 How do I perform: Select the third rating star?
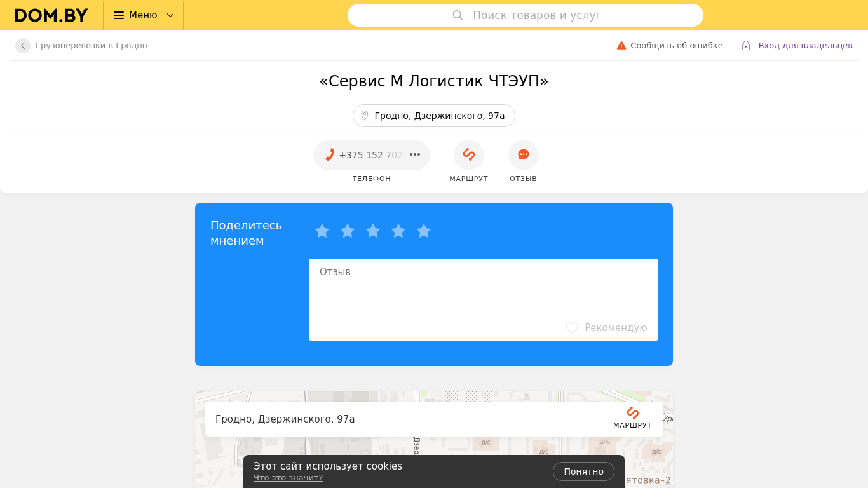click(x=373, y=231)
